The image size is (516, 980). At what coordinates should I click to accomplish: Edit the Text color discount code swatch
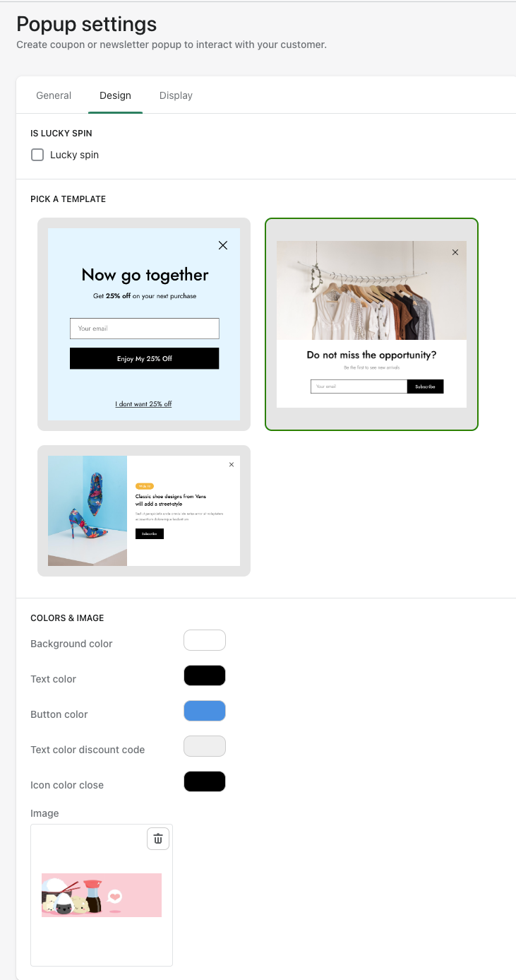tap(205, 746)
